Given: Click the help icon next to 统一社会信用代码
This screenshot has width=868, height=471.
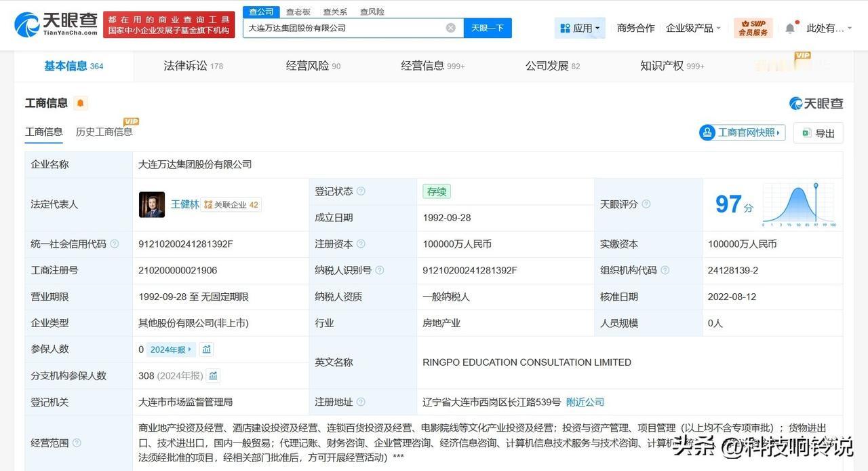Looking at the screenshot, I should point(115,244).
